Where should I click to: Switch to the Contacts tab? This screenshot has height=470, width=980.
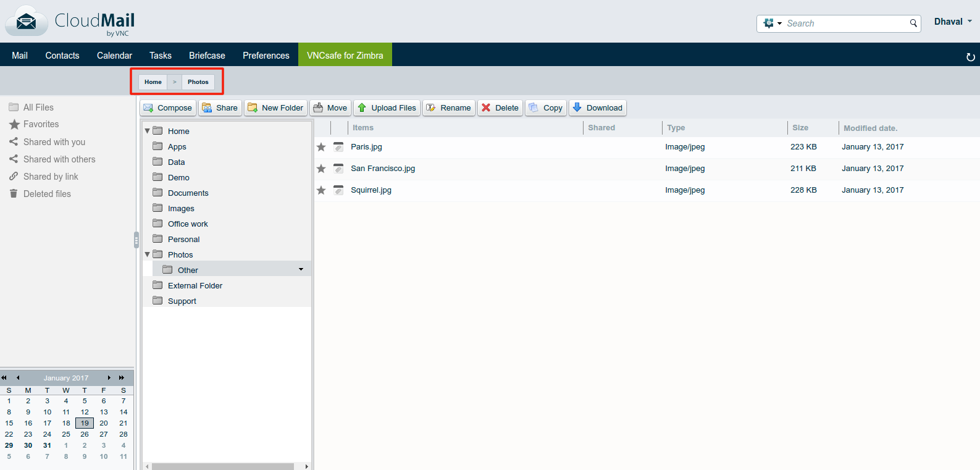click(x=62, y=55)
